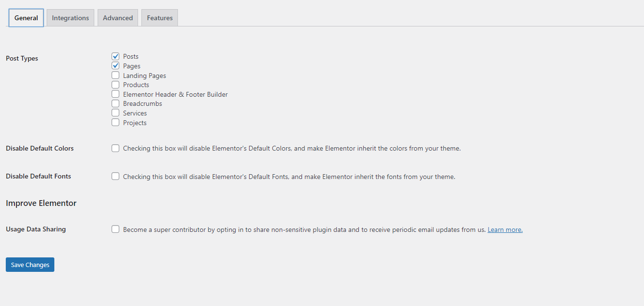Check the Projects post type checkbox
644x306 pixels.
click(115, 123)
